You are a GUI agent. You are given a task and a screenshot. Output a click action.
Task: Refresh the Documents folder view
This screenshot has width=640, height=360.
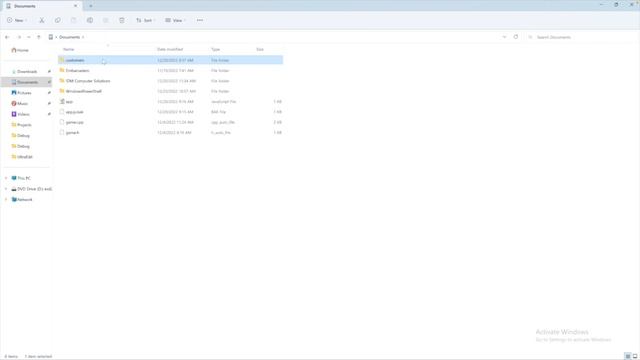click(x=516, y=37)
